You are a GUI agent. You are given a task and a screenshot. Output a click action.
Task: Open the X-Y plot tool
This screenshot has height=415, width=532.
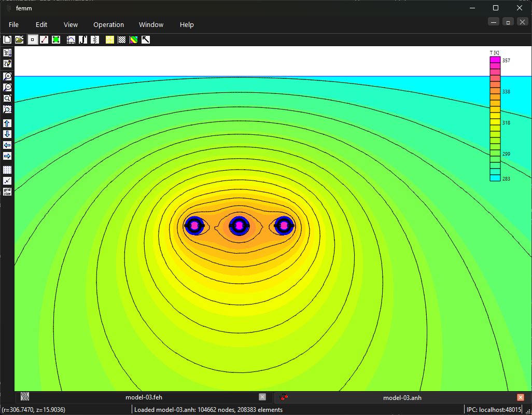tap(71, 40)
